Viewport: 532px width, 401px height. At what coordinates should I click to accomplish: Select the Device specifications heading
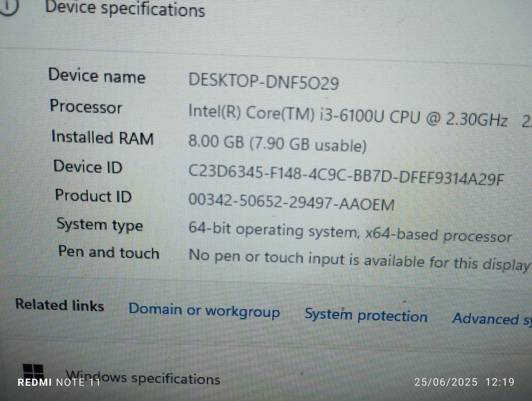125,9
